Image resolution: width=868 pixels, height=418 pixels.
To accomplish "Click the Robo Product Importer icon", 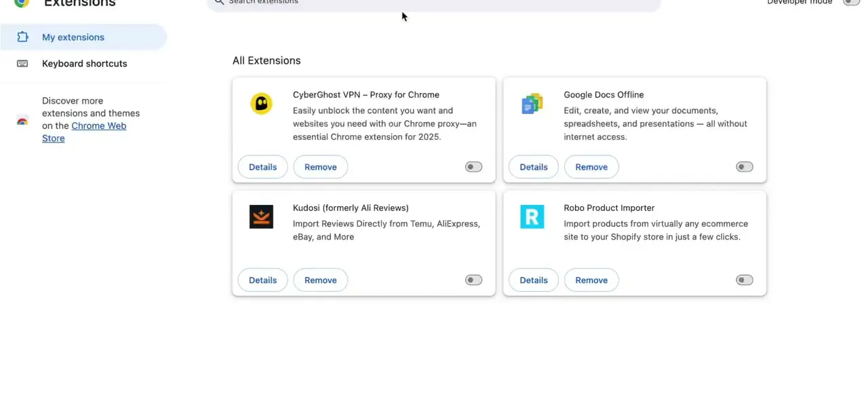I will click(532, 217).
